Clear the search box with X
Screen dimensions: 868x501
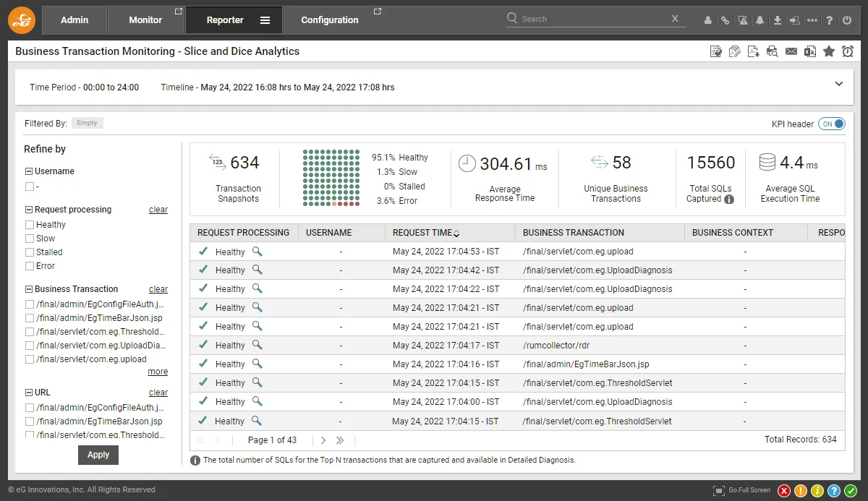(x=675, y=19)
